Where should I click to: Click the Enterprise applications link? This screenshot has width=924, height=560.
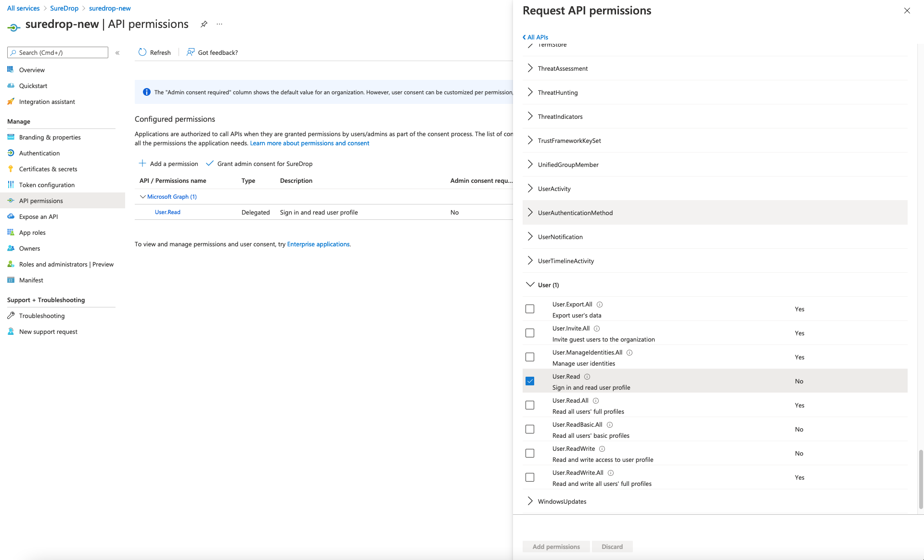click(x=318, y=244)
